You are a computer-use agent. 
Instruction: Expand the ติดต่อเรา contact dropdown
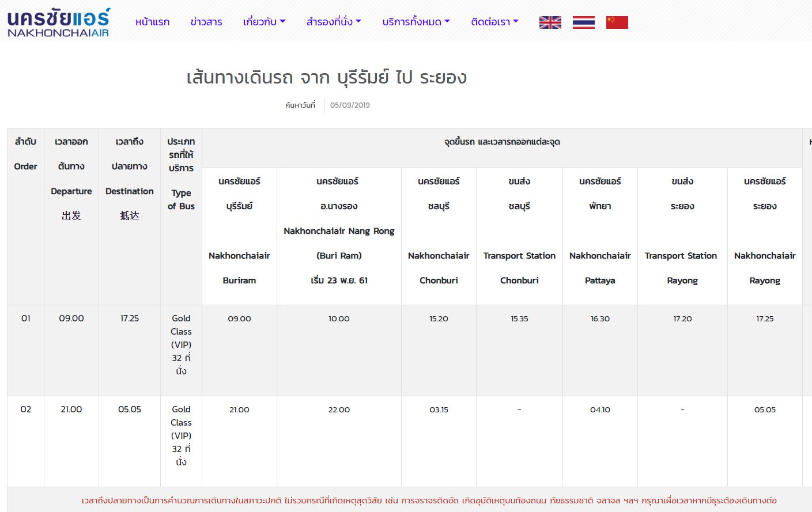495,22
